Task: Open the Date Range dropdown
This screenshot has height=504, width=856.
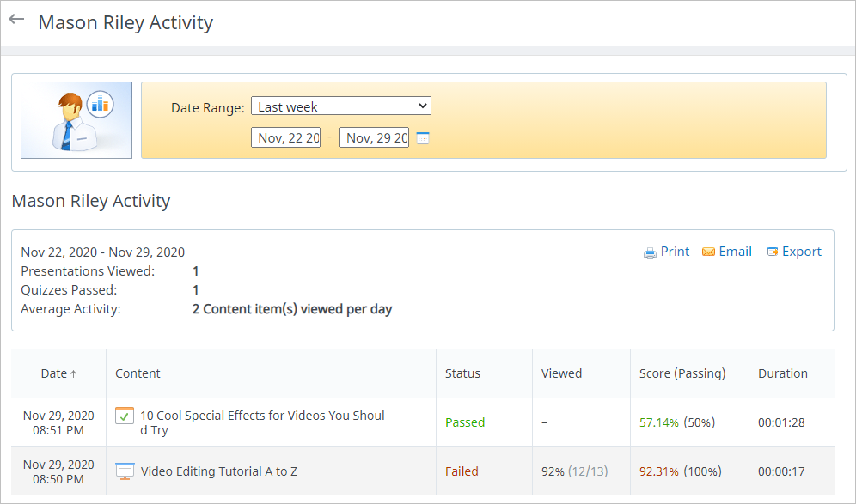Action: (x=340, y=106)
